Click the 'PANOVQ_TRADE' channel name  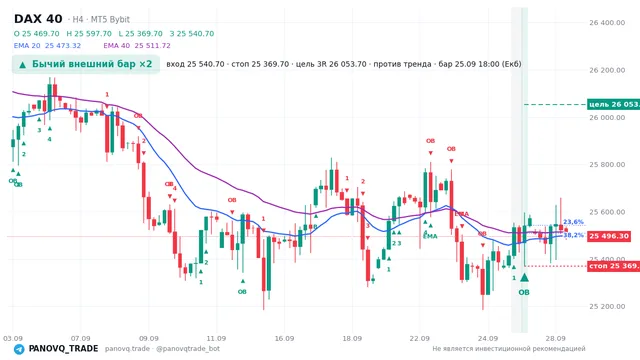tap(63, 349)
